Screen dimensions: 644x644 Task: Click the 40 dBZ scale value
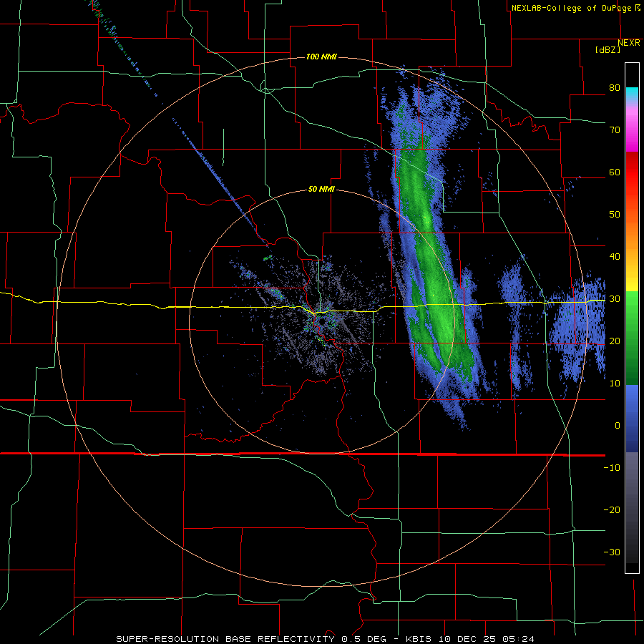[615, 257]
